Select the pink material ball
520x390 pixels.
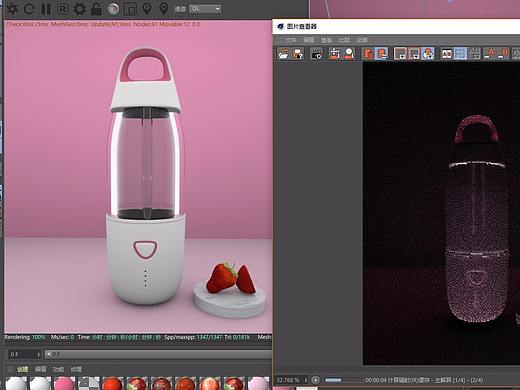[64, 384]
